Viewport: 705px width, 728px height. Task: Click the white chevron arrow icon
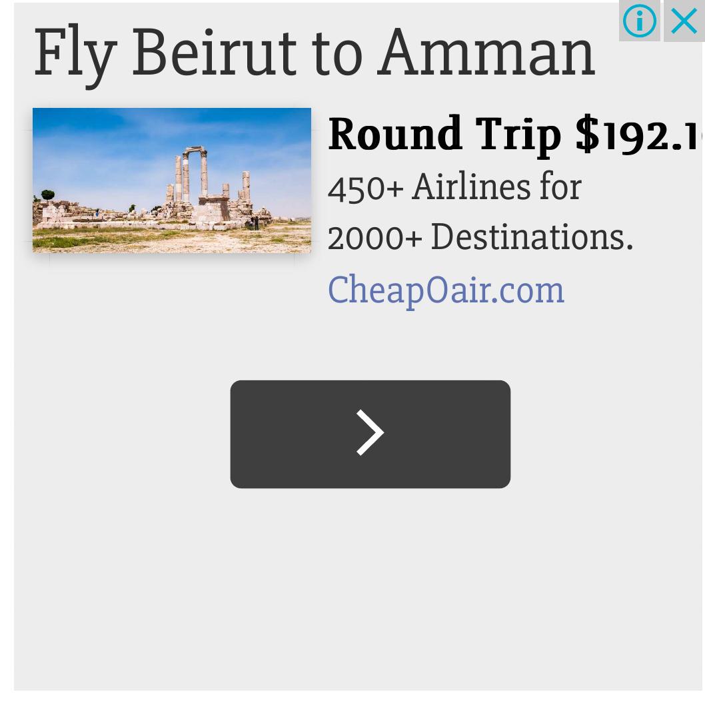tap(370, 433)
